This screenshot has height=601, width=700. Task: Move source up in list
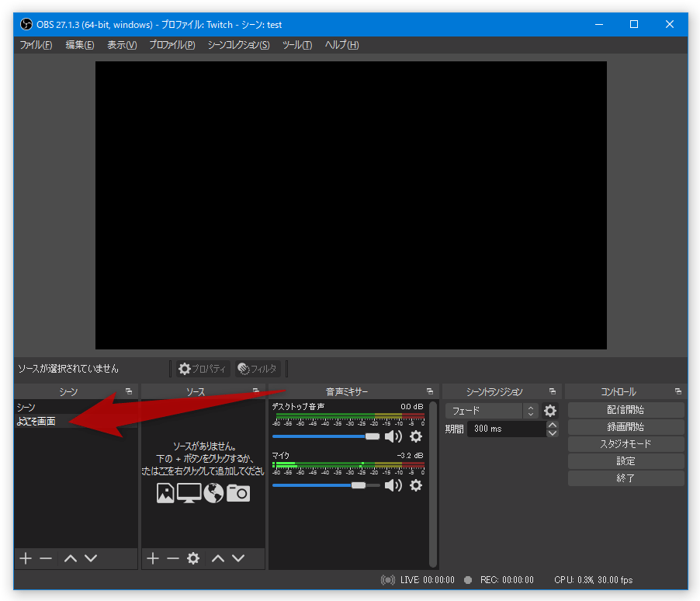pyautogui.click(x=218, y=558)
